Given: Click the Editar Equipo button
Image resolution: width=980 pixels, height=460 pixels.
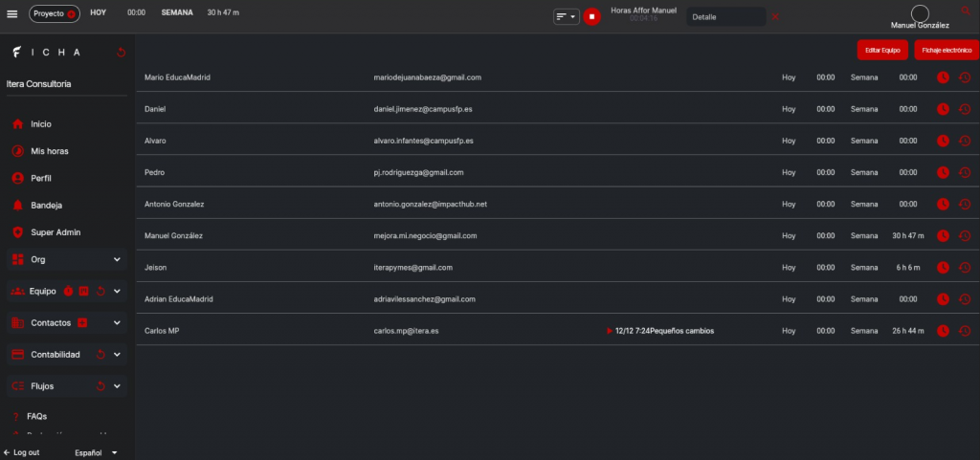Looking at the screenshot, I should coord(881,49).
